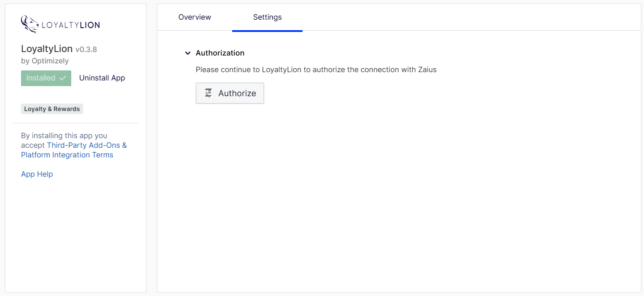This screenshot has width=644, height=296.
Task: Click the v0.3.8 version label
Action: coord(86,49)
